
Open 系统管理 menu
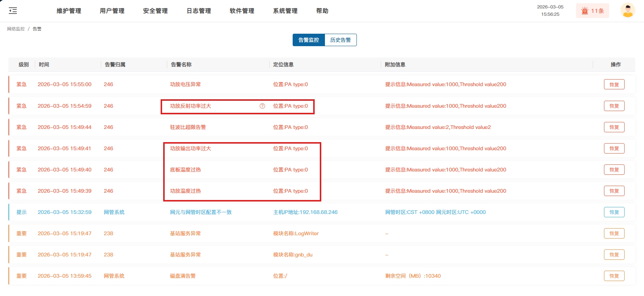[285, 11]
